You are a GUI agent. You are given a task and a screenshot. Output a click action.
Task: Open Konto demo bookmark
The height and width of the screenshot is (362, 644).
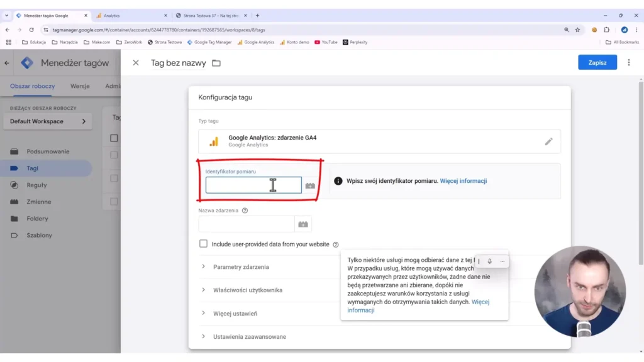coord(294,42)
